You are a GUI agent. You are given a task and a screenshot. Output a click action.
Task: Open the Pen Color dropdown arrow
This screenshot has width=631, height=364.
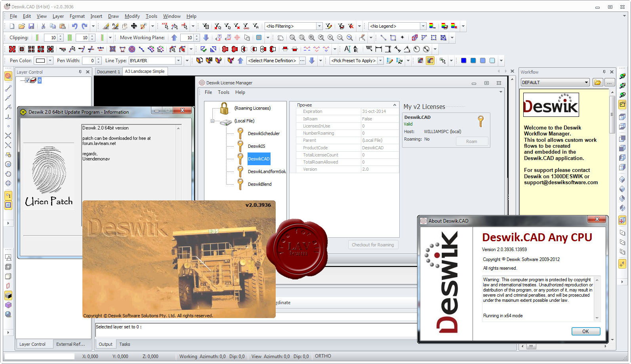50,61
